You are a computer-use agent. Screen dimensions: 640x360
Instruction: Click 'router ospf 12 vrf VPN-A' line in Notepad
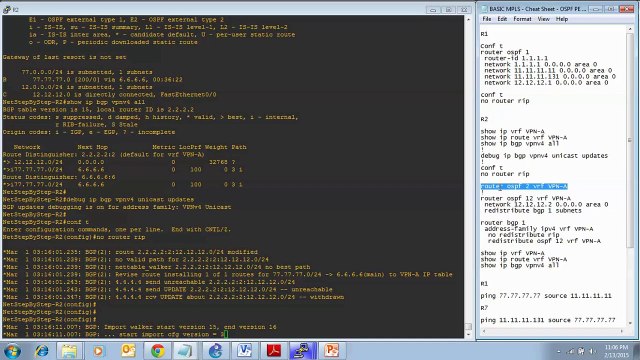(x=526, y=198)
